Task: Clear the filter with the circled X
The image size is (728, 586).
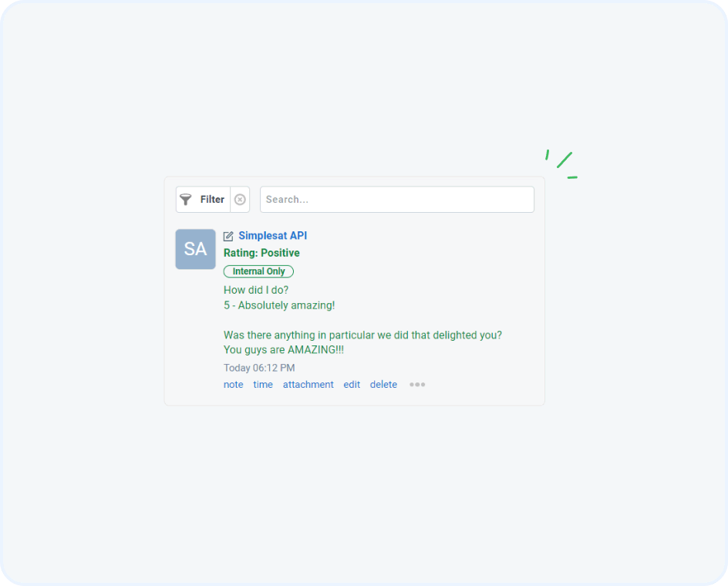Action: [x=240, y=200]
